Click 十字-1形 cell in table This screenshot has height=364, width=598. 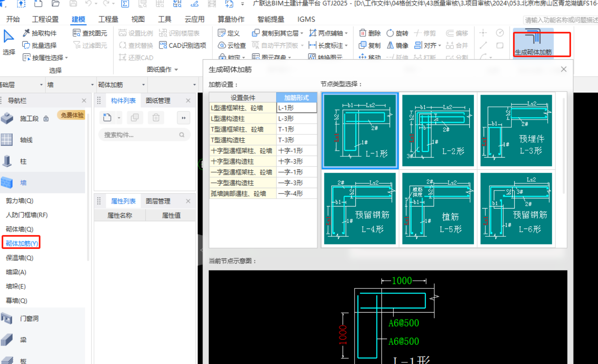pos(297,151)
